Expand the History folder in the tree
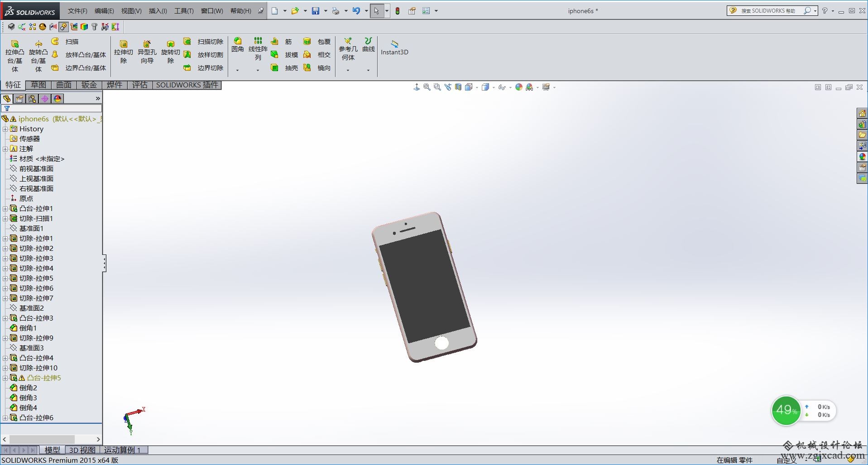Viewport: 868px width, 465px height. [x=5, y=129]
